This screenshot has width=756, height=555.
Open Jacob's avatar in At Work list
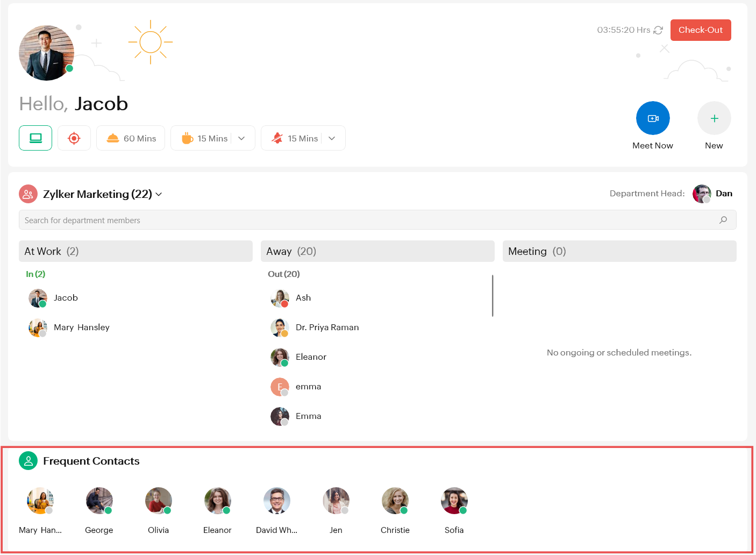(38, 298)
